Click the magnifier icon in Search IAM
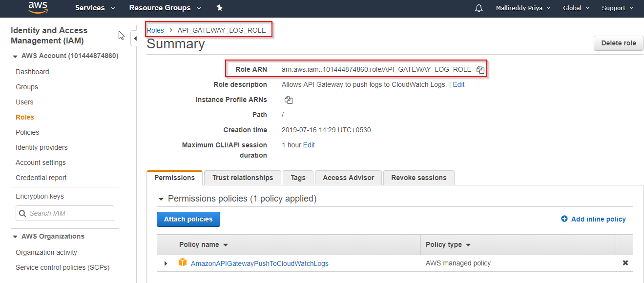The image size is (644, 283). pyautogui.click(x=23, y=213)
